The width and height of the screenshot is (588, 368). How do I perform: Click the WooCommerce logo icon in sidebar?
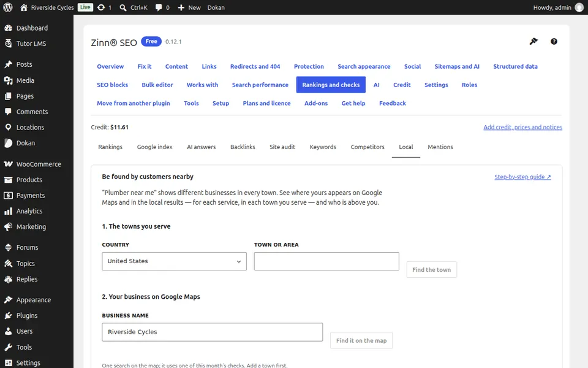pyautogui.click(x=8, y=164)
